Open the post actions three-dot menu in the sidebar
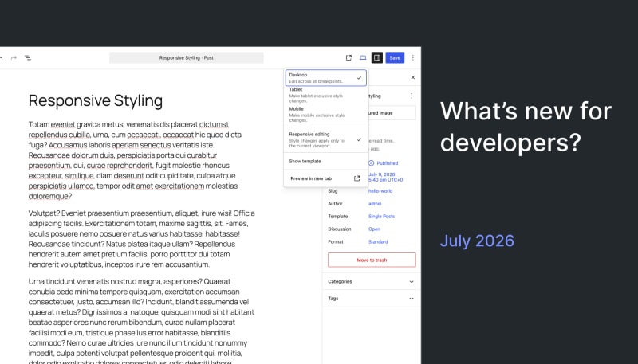The width and height of the screenshot is (638, 364). coord(412,96)
